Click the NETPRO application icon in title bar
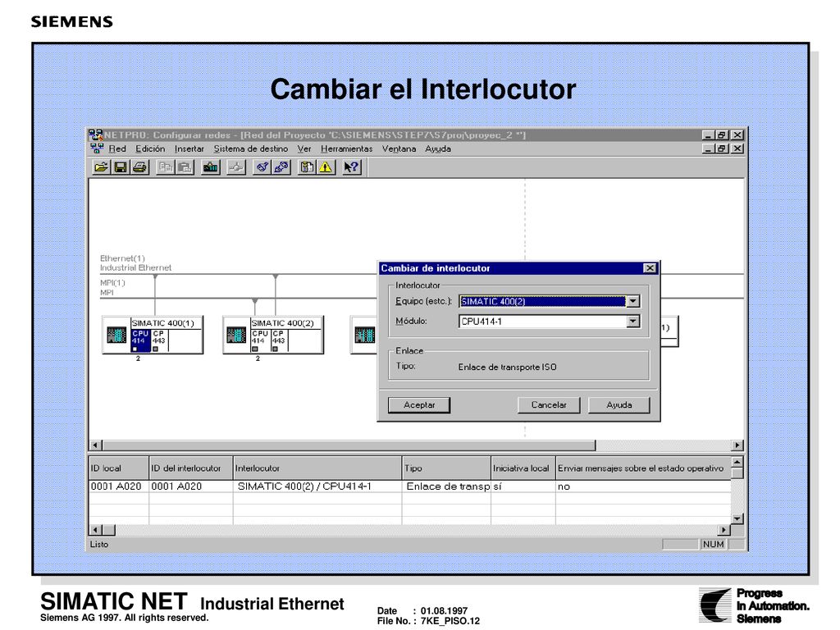The image size is (840, 630). 96,135
